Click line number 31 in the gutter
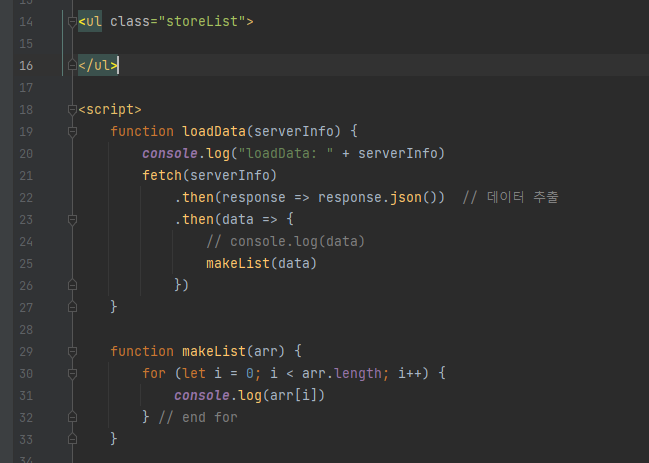649x463 pixels. click(26, 396)
